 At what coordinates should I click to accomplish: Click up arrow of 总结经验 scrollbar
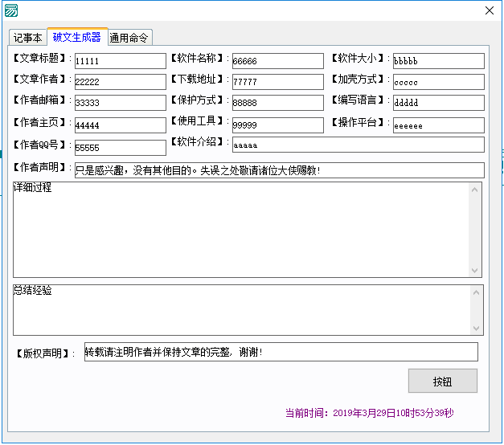click(x=477, y=292)
